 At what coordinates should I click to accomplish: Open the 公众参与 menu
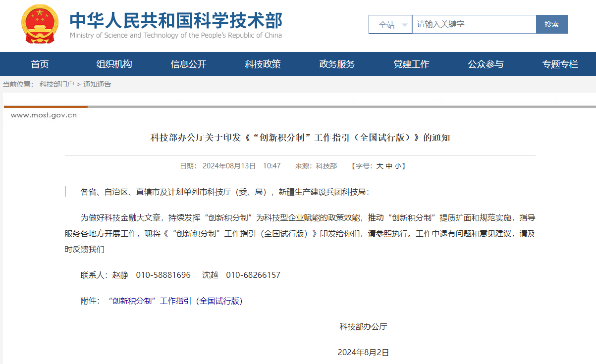click(x=486, y=64)
